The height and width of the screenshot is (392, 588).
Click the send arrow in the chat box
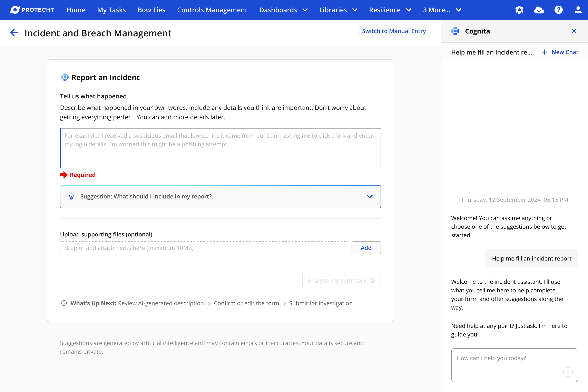[x=568, y=372]
